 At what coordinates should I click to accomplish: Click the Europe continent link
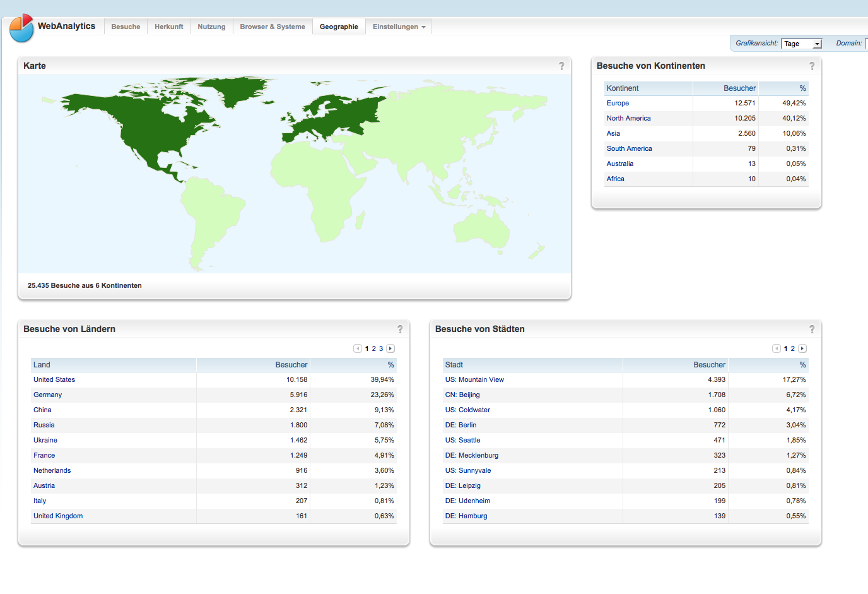pyautogui.click(x=618, y=104)
